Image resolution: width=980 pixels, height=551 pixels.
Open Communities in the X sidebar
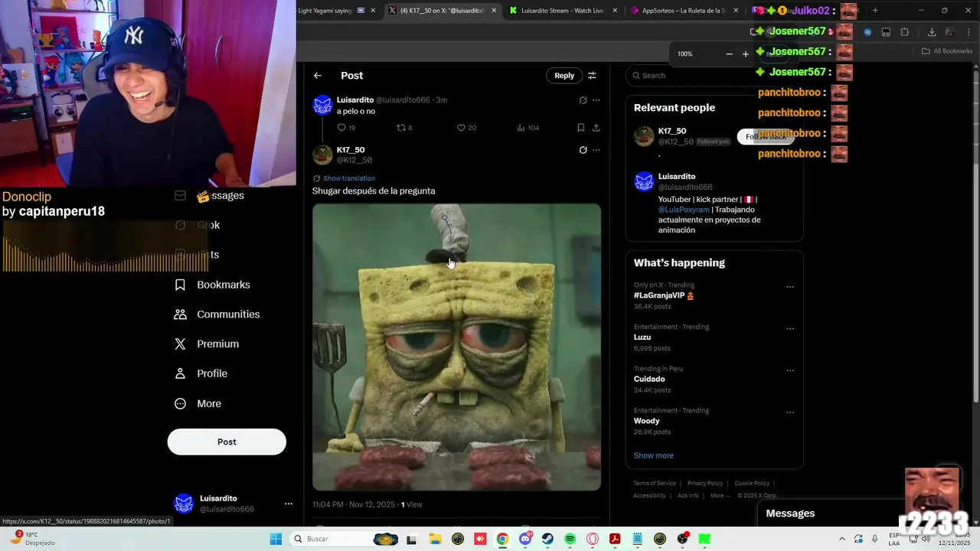click(217, 315)
